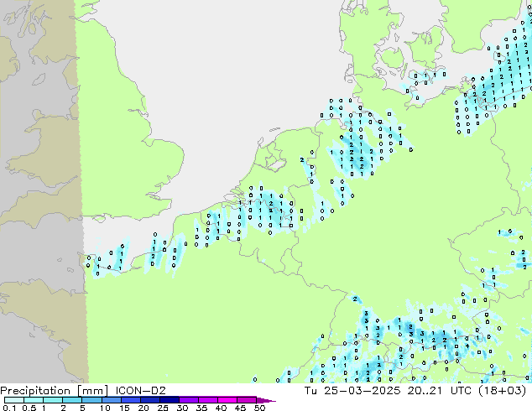Select the 30–35 mm purple legend box
Viewport: 532px width, 411px height.
[189, 400]
